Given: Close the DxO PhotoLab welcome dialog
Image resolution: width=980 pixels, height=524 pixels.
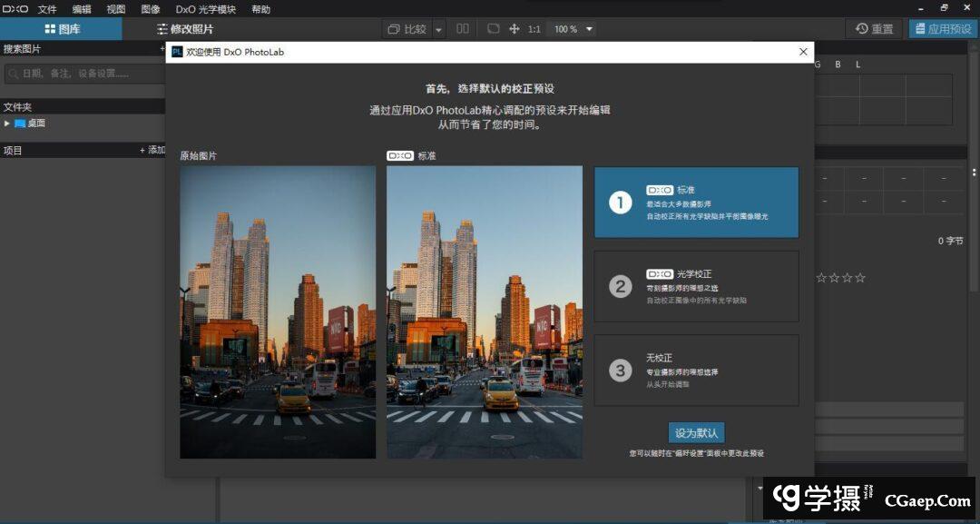Looking at the screenshot, I should [x=803, y=52].
